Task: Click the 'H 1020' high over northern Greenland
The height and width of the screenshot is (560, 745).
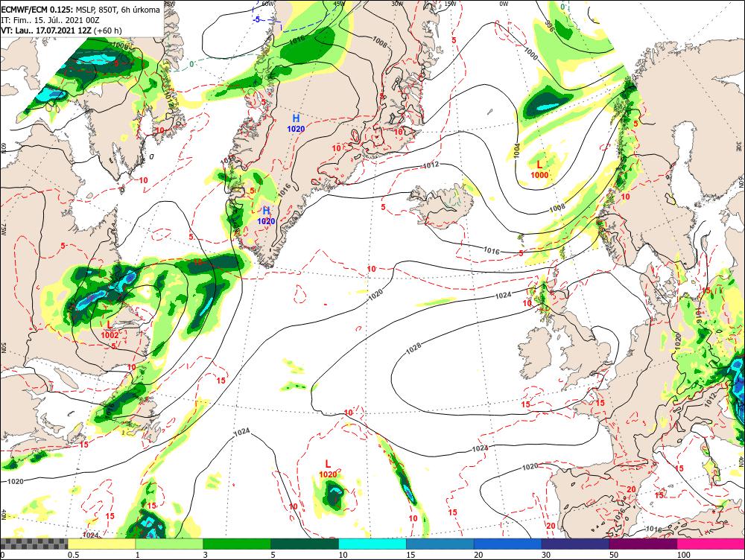Action: [296, 123]
